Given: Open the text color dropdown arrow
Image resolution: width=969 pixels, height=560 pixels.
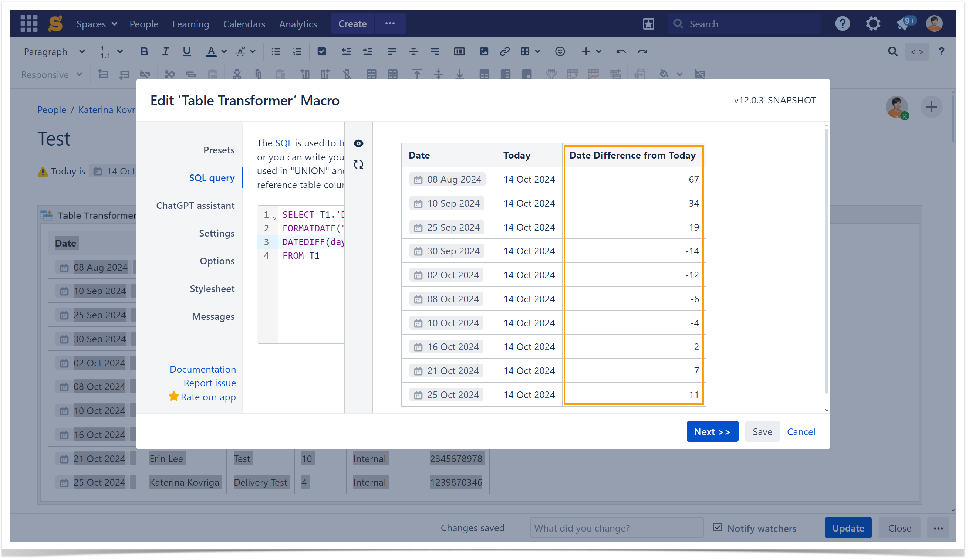Looking at the screenshot, I should click(224, 51).
